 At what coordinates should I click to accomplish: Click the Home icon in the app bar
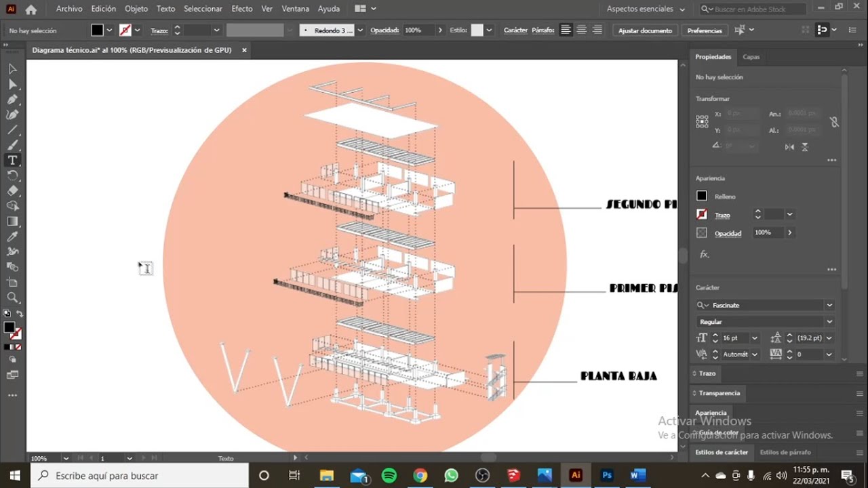[31, 9]
